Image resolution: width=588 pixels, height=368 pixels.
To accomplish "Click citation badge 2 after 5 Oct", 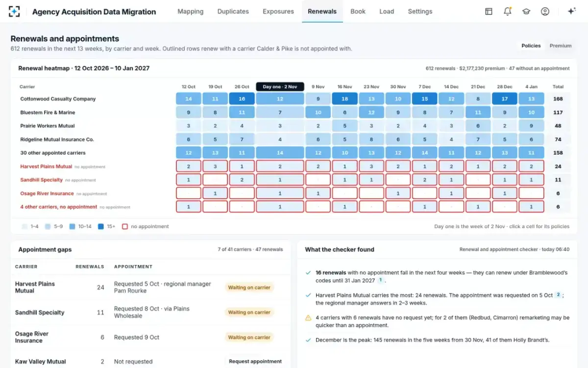I will (558, 295).
